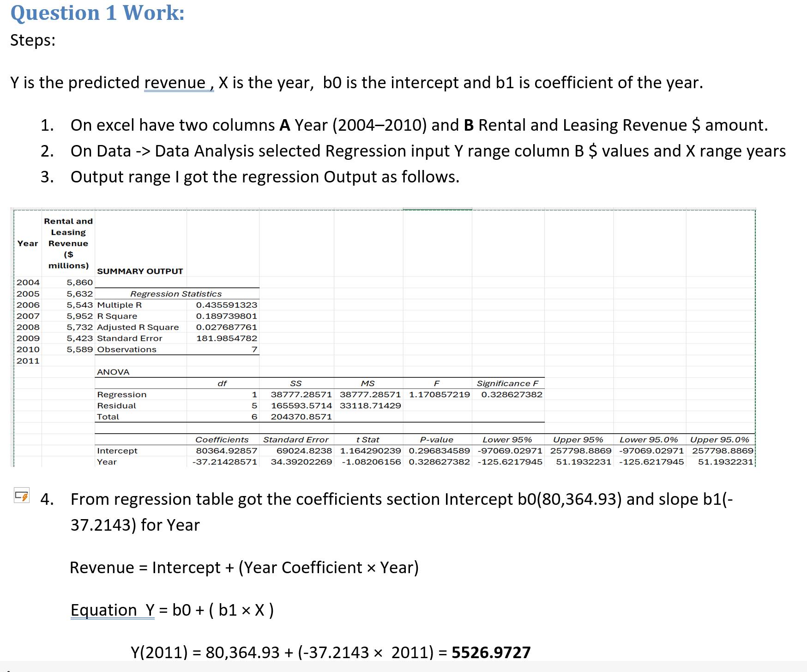Click the 't Stat' column header
807x672 pixels.
point(368,440)
